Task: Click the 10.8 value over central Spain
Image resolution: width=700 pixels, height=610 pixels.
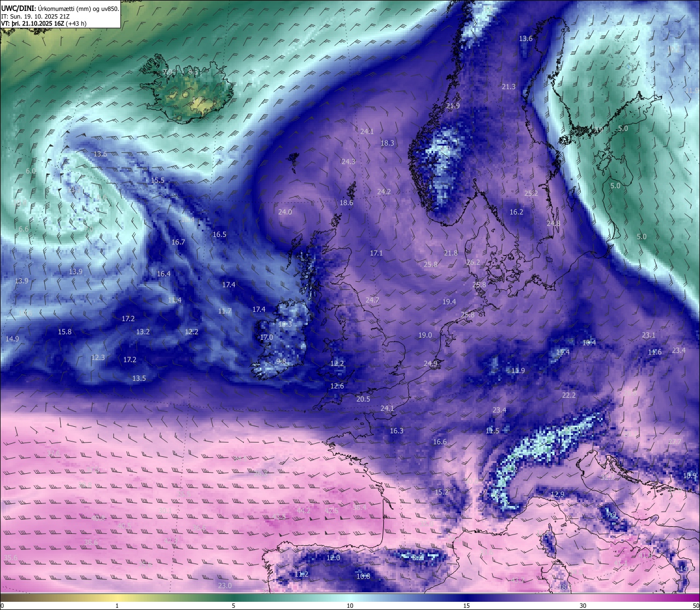Action: pos(363,576)
